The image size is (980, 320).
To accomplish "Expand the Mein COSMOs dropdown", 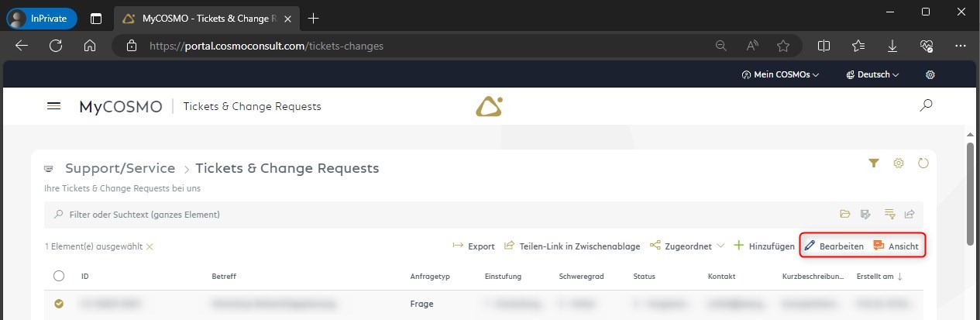I will tap(781, 75).
